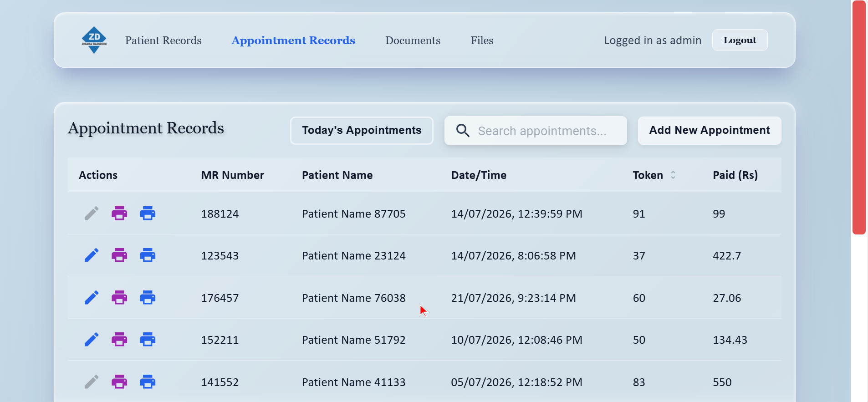The height and width of the screenshot is (402, 868).
Task: Click Patient Name column header
Action: click(x=337, y=175)
